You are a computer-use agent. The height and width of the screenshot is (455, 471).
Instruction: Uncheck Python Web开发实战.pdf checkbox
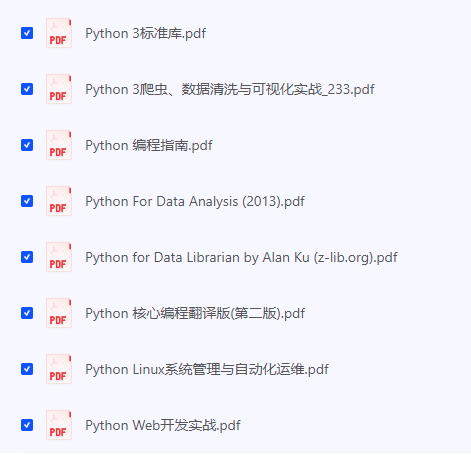pyautogui.click(x=27, y=425)
